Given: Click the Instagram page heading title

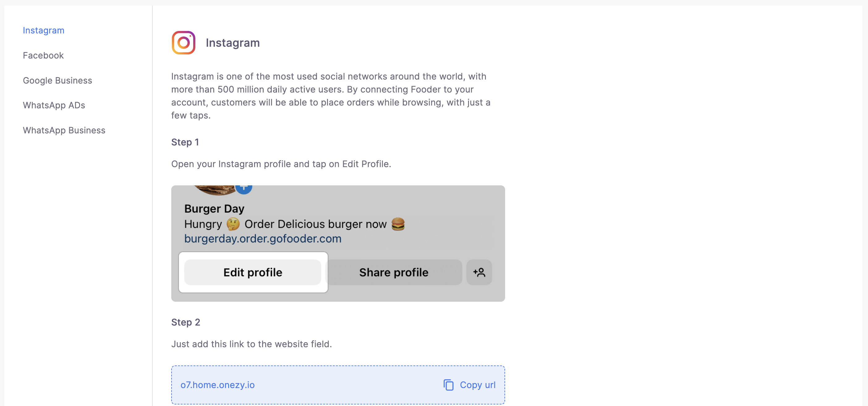Looking at the screenshot, I should click(x=233, y=43).
